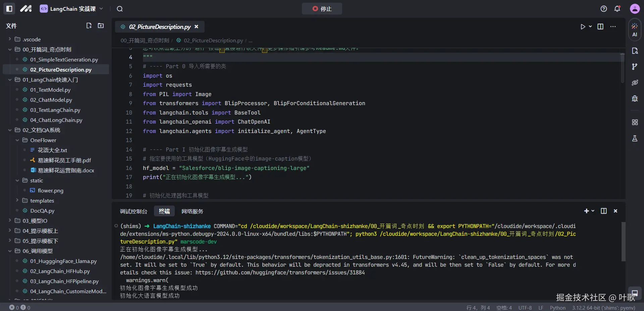Open the preview eye icon
The height and width of the screenshot is (311, 644).
pos(635,83)
